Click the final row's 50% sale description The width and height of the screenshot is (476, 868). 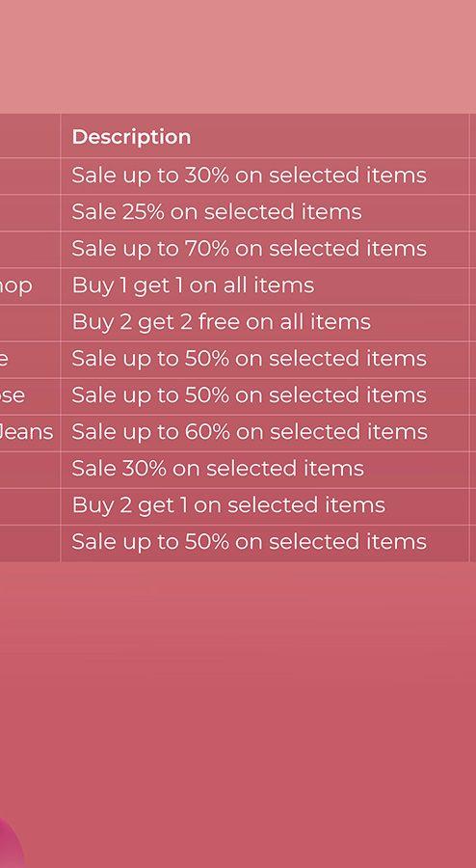click(x=249, y=541)
